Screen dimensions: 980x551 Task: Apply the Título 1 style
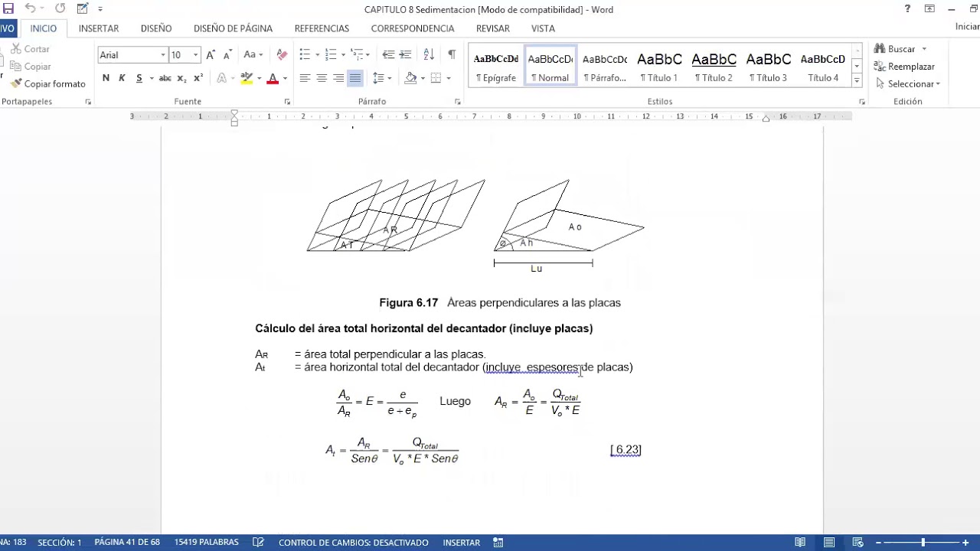tap(659, 67)
